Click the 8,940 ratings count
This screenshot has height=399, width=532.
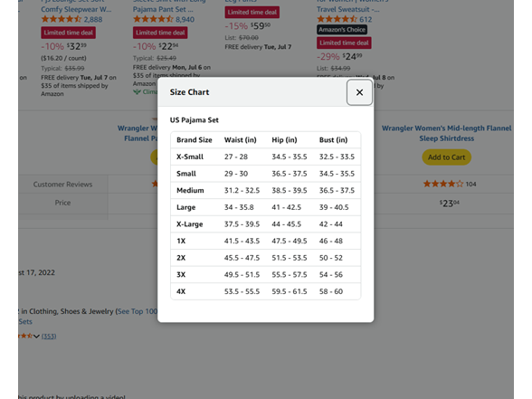(185, 19)
